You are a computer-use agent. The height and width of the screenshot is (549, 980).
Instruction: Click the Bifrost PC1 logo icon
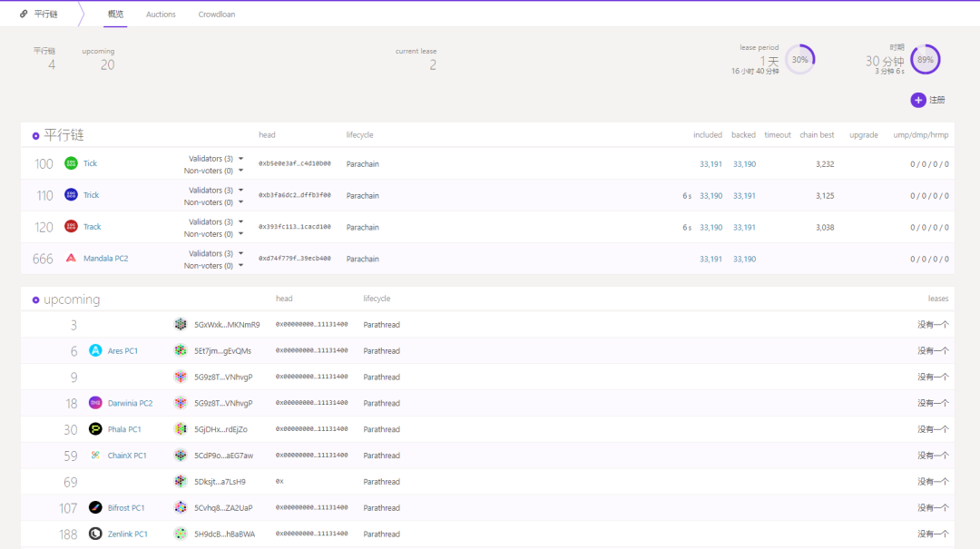click(95, 507)
